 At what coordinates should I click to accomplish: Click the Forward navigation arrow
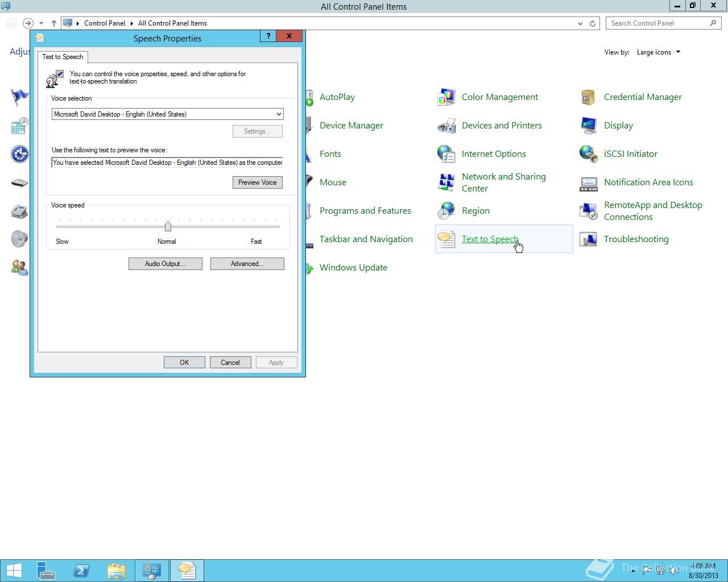(28, 23)
